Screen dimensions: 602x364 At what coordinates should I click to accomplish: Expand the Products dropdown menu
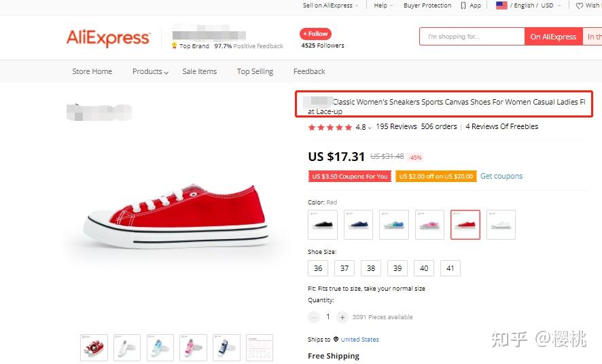tap(150, 71)
